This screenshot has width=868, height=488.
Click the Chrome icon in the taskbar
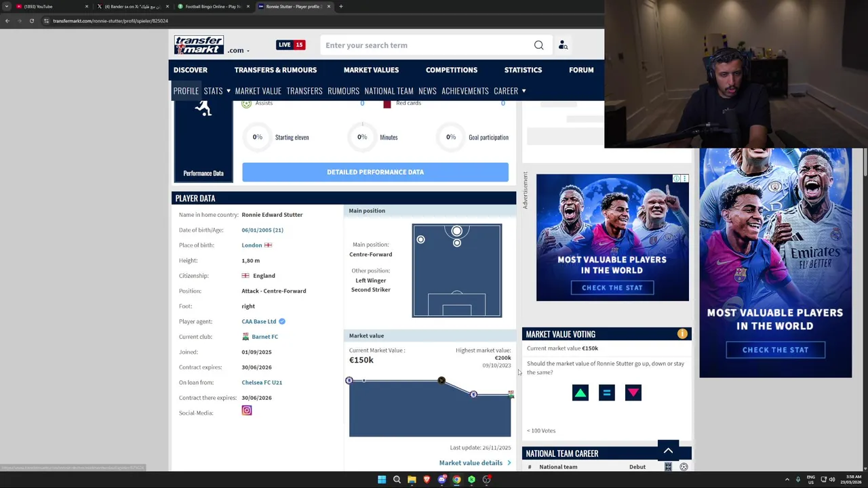pos(456,480)
